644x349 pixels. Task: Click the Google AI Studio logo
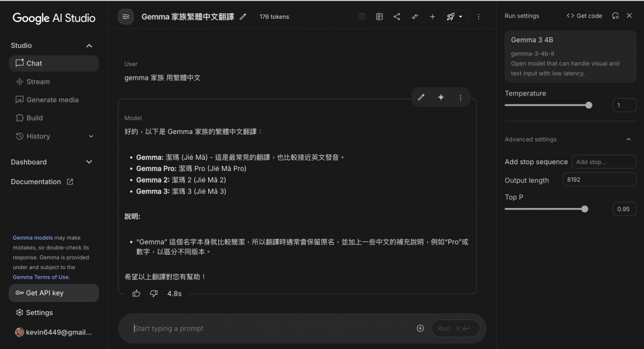(54, 18)
